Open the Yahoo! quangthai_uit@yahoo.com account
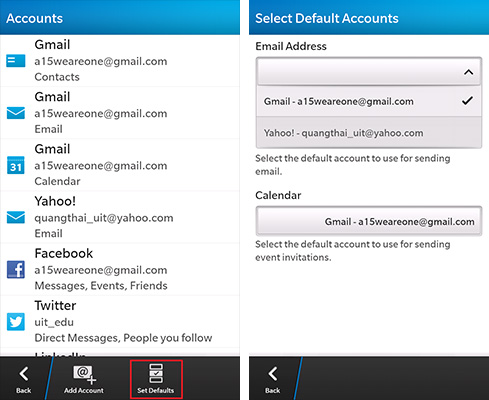 [120, 217]
